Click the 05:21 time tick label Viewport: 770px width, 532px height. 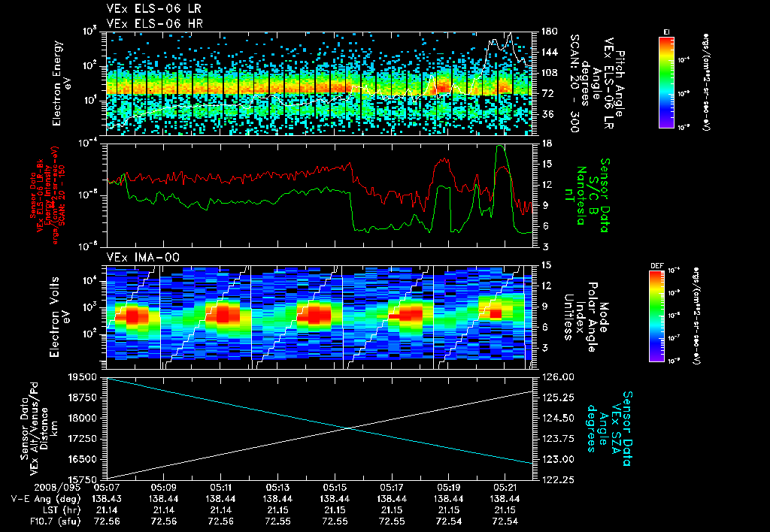coord(505,488)
